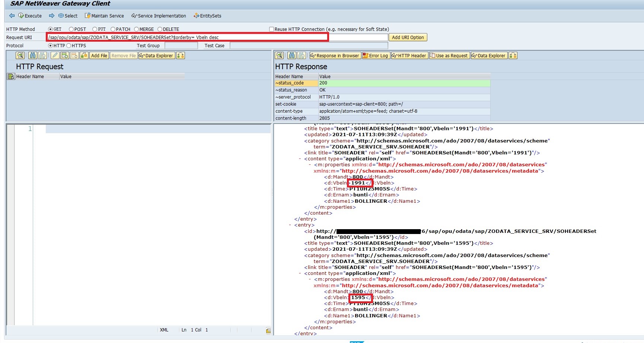This screenshot has width=644, height=343.
Task: Click the Select function in the toolbar
Action: [x=68, y=16]
